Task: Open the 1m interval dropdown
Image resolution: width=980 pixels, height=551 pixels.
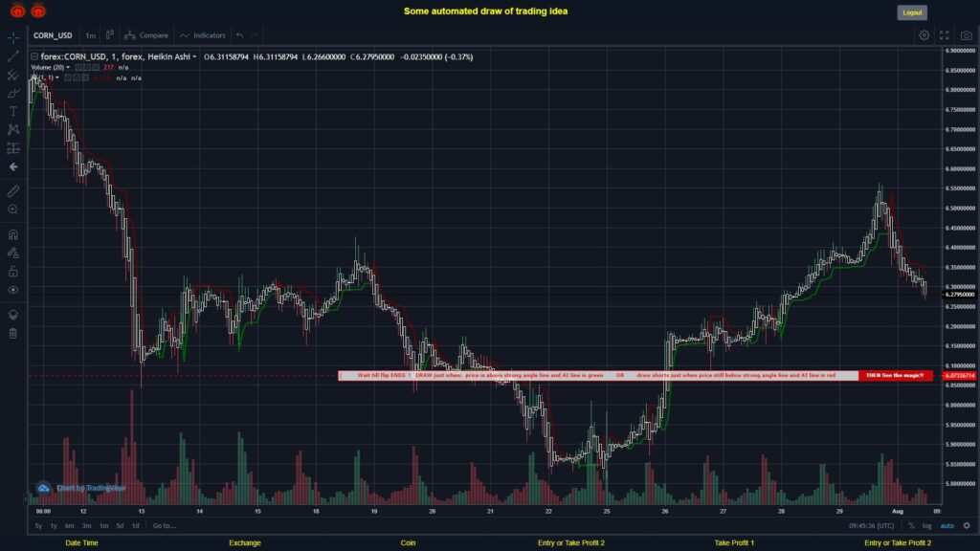Action: coord(91,35)
